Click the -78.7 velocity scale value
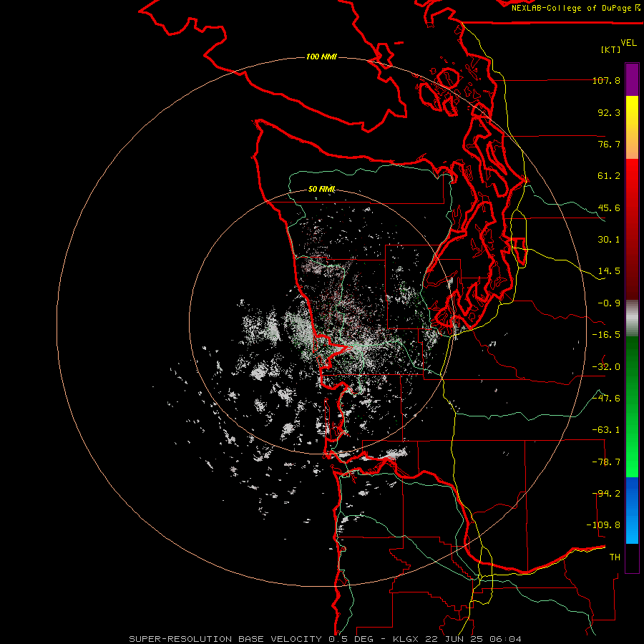 pos(606,462)
